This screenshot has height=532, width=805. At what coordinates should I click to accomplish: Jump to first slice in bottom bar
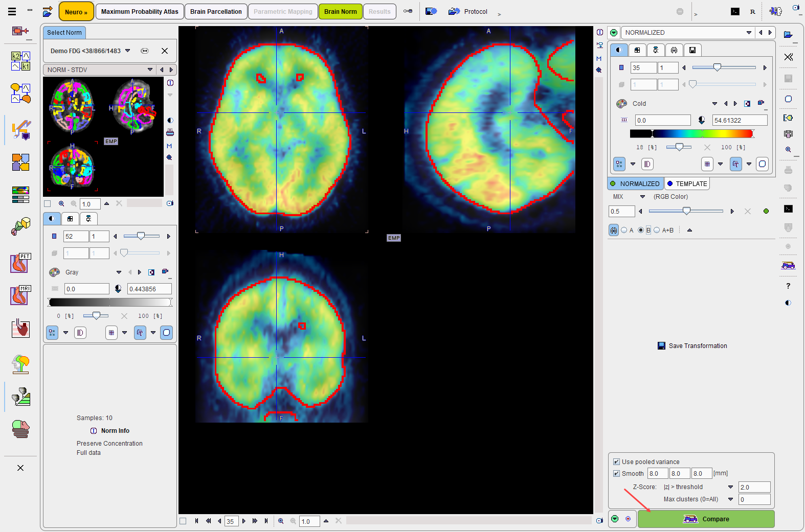click(x=196, y=521)
